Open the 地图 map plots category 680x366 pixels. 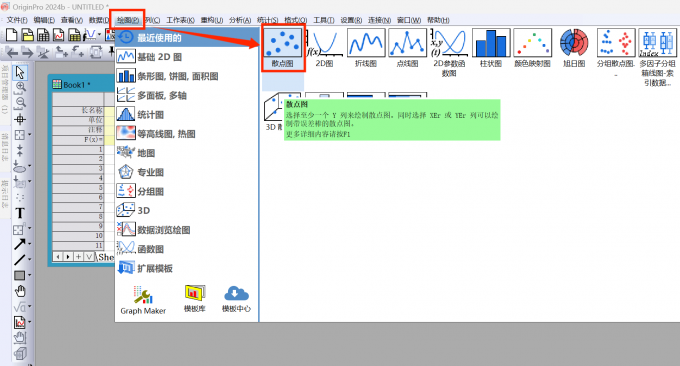point(187,153)
